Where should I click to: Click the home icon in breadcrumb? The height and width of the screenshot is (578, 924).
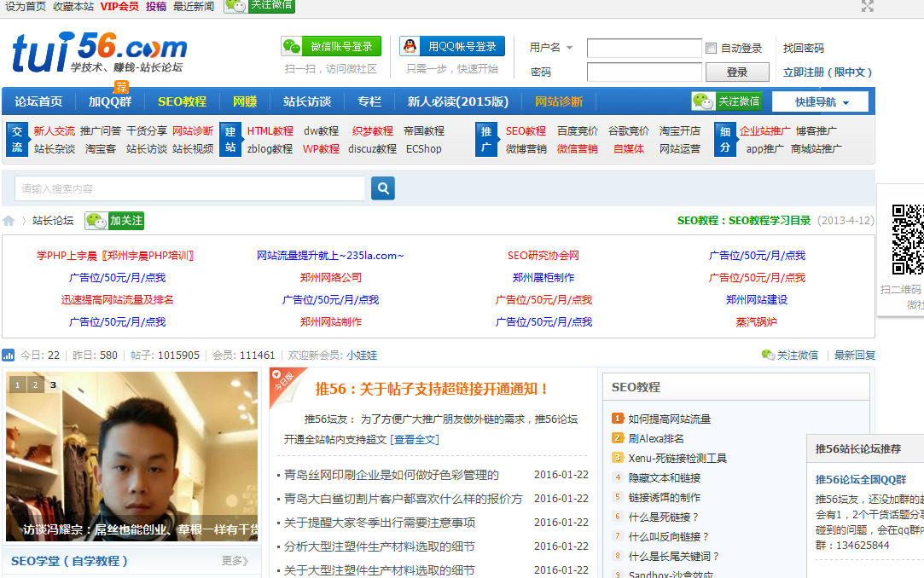pos(9,221)
